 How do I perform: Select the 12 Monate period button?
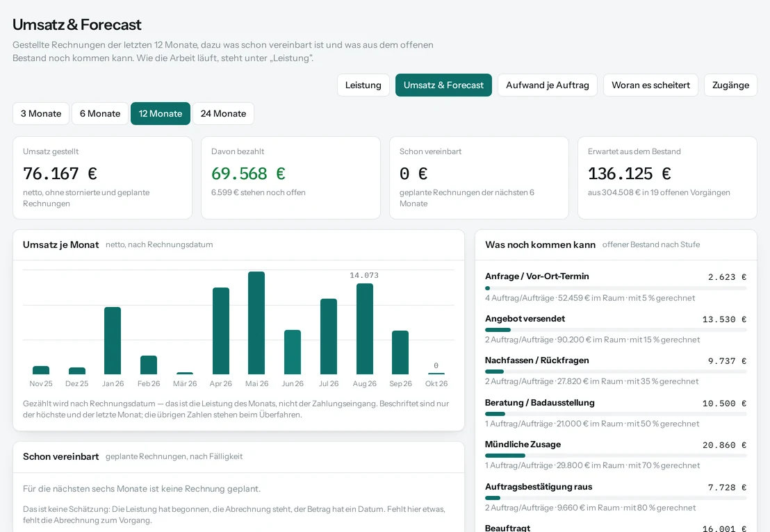[x=160, y=113]
